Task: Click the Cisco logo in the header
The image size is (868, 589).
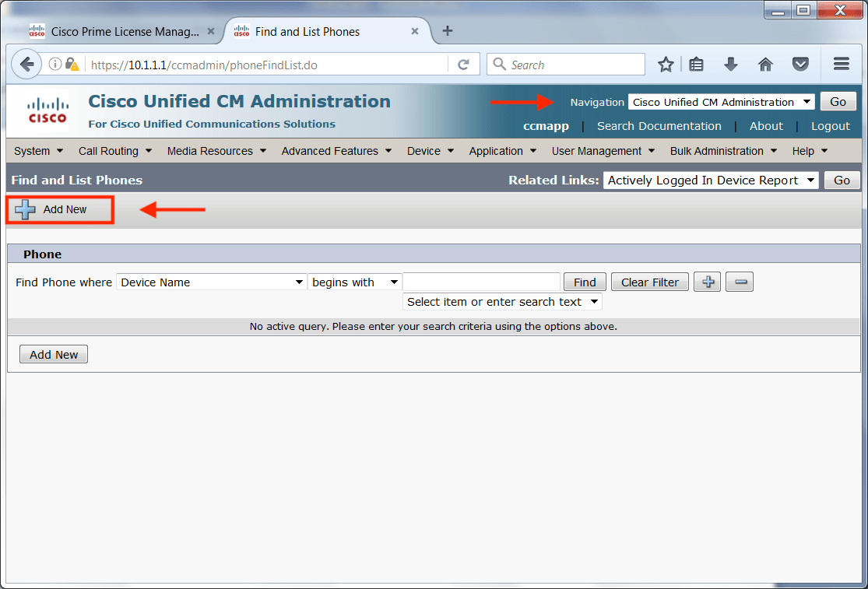Action: coord(47,110)
